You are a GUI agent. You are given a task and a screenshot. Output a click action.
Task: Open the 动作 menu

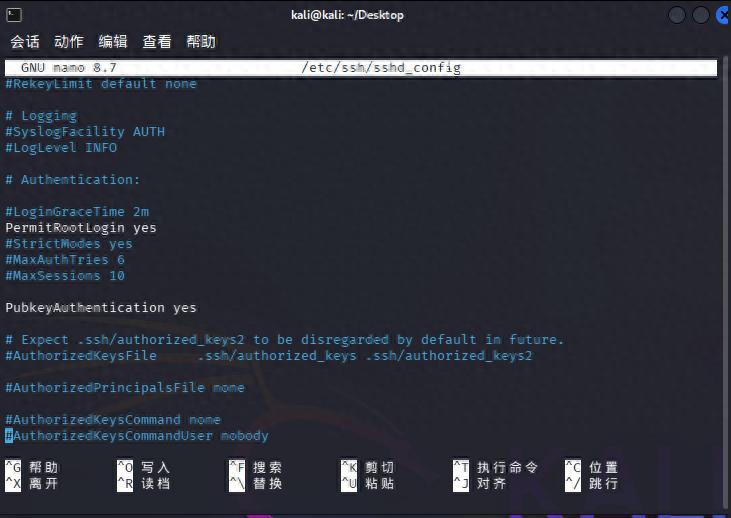click(69, 42)
